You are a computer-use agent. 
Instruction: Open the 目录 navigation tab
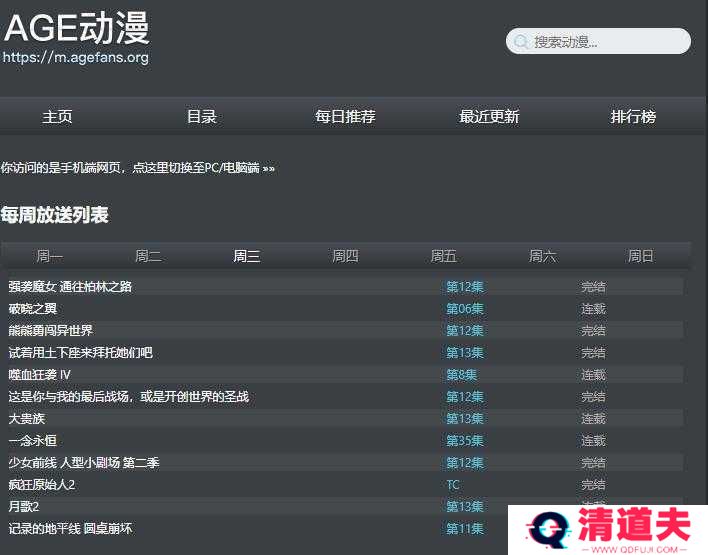point(202,117)
